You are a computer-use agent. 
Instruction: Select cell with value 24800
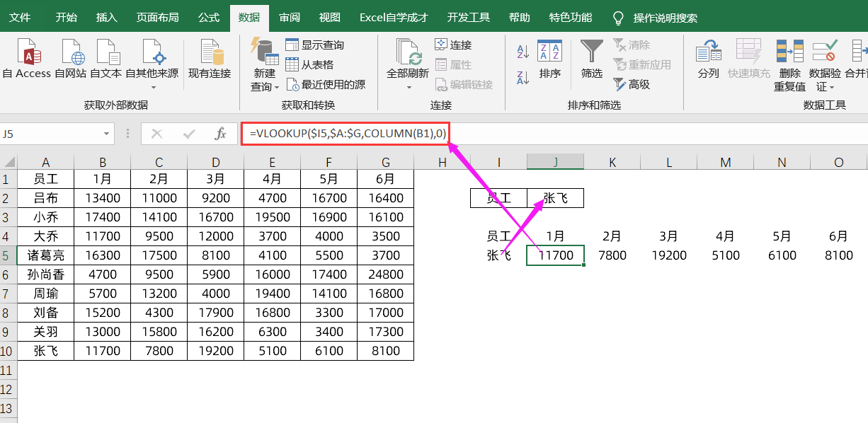(x=386, y=274)
